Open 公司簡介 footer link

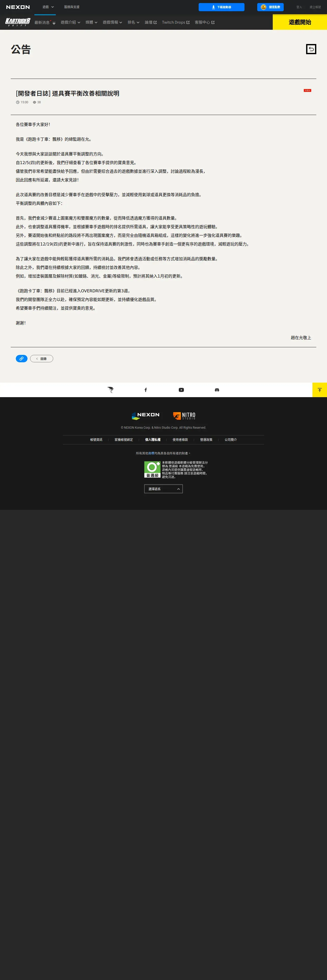[x=230, y=439]
